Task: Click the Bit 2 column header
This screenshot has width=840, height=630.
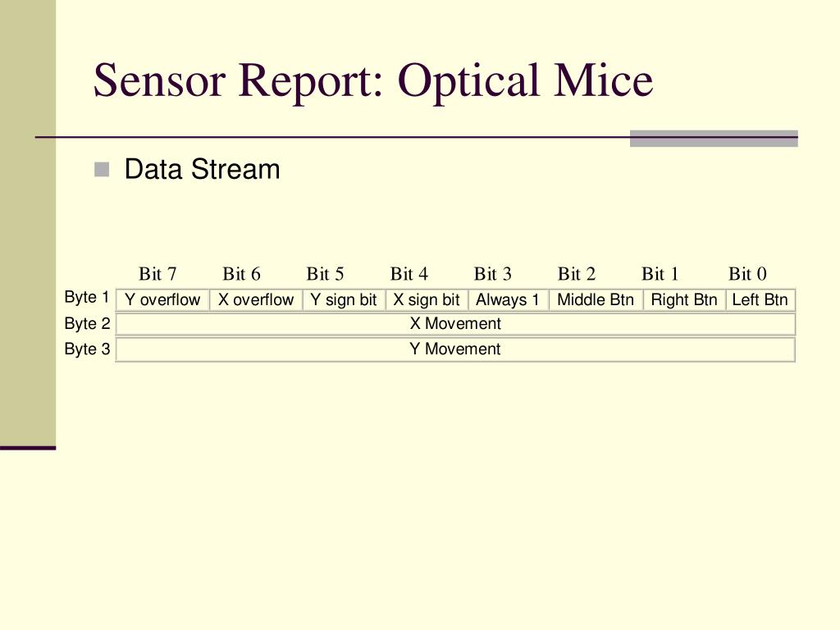Action: [577, 274]
